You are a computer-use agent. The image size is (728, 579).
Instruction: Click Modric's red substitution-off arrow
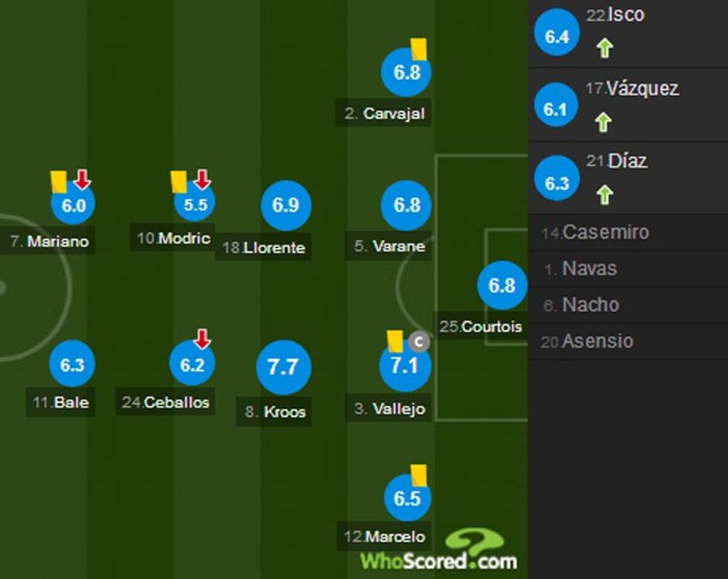pos(202,179)
